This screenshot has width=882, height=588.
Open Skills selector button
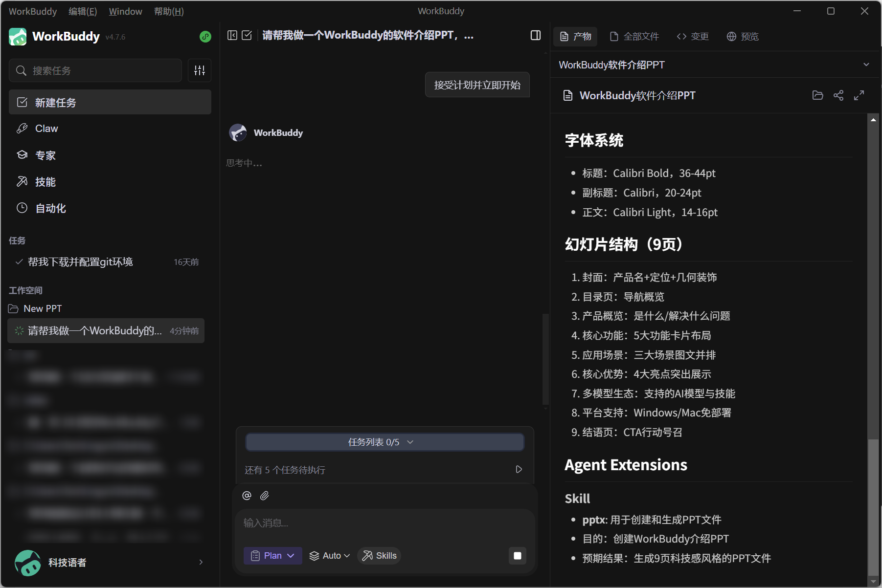pos(379,556)
